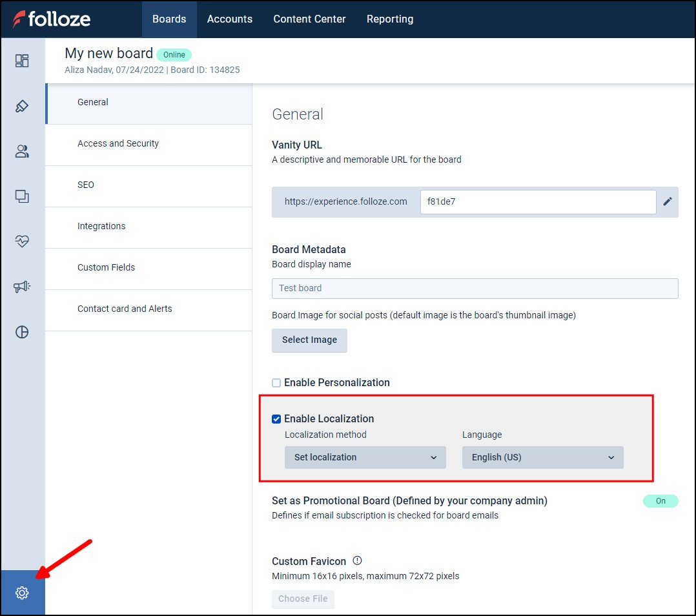Expand the Localization method dropdown
This screenshot has width=696, height=616.
[365, 457]
